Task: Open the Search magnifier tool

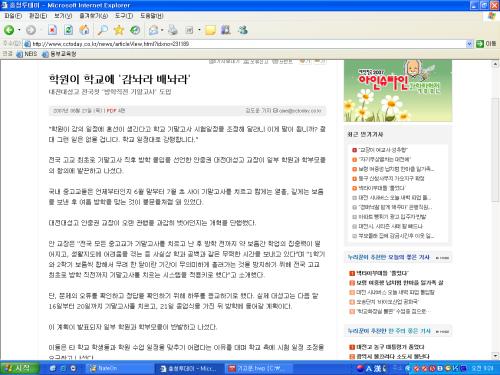Action: (x=102, y=30)
